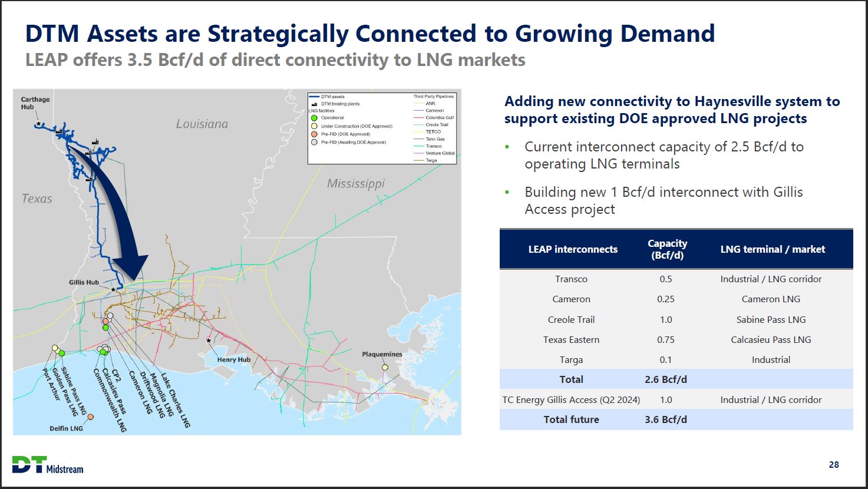This screenshot has height=489, width=868.
Task: Click the '0.75' capacity cell
Action: (666, 339)
